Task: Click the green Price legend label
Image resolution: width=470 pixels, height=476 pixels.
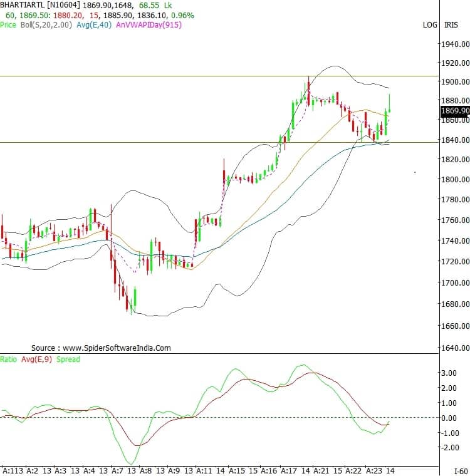Action: (x=8, y=24)
